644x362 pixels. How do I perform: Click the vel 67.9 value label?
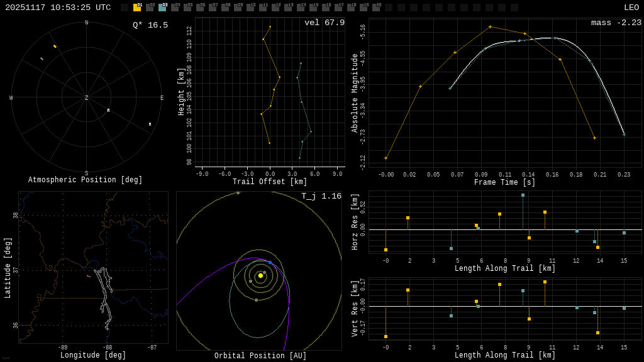tap(325, 23)
